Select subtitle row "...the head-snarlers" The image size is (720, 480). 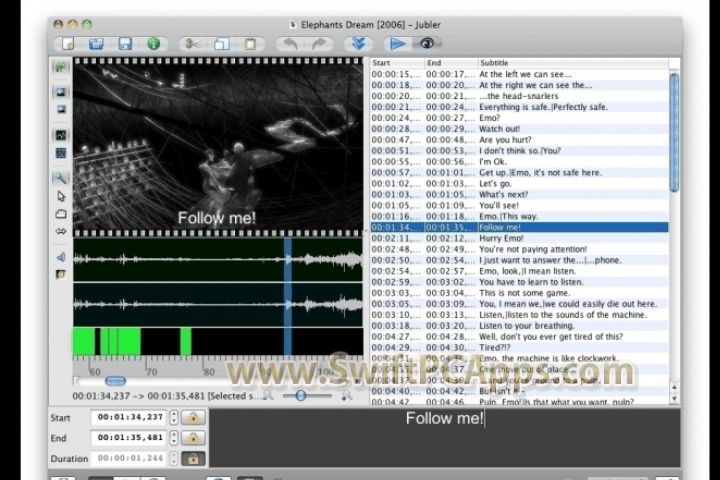point(519,96)
